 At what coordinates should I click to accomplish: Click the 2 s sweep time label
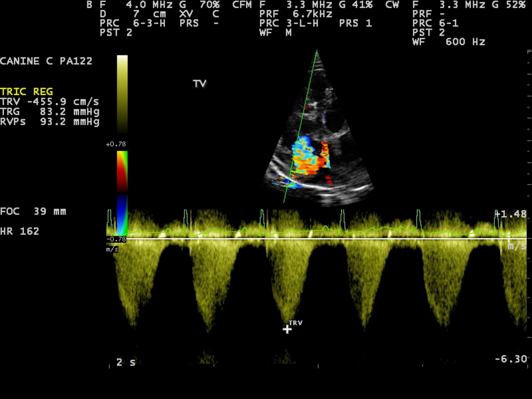[126, 362]
